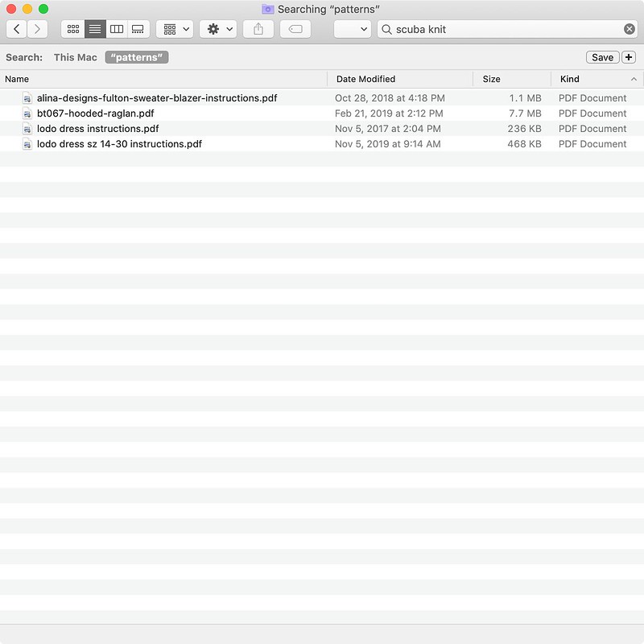Image resolution: width=644 pixels, height=644 pixels.
Task: Set search scope to This Mac
Action: (x=76, y=57)
